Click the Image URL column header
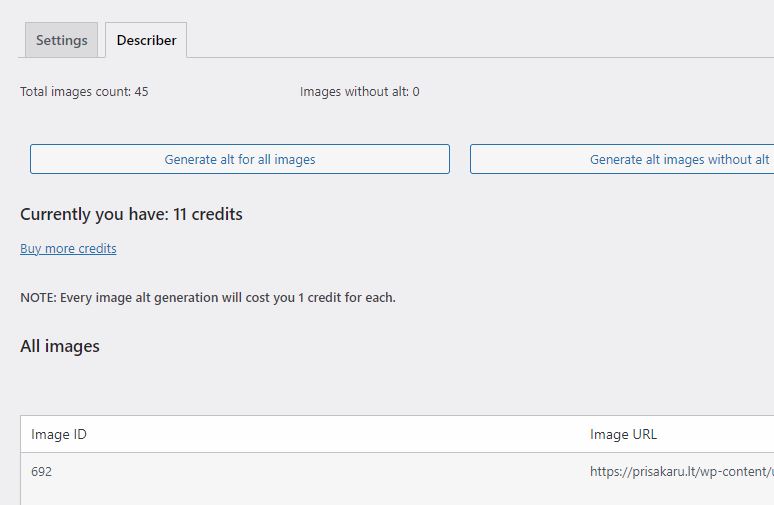 (x=623, y=434)
